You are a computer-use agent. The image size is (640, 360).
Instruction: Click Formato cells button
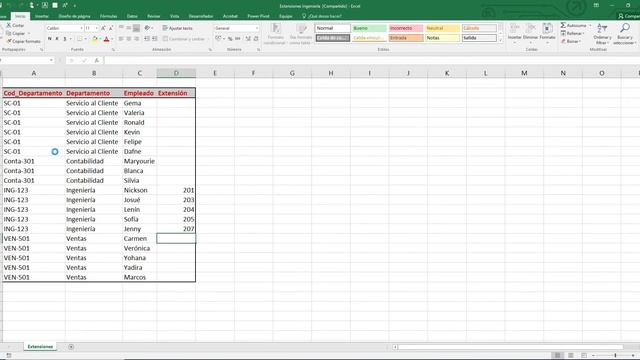[x=547, y=33]
